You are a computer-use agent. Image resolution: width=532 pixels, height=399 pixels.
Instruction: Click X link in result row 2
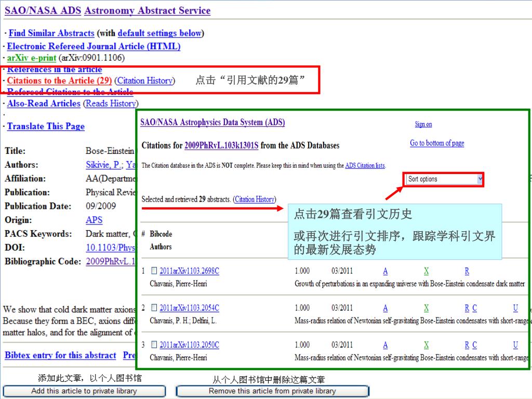pos(426,308)
